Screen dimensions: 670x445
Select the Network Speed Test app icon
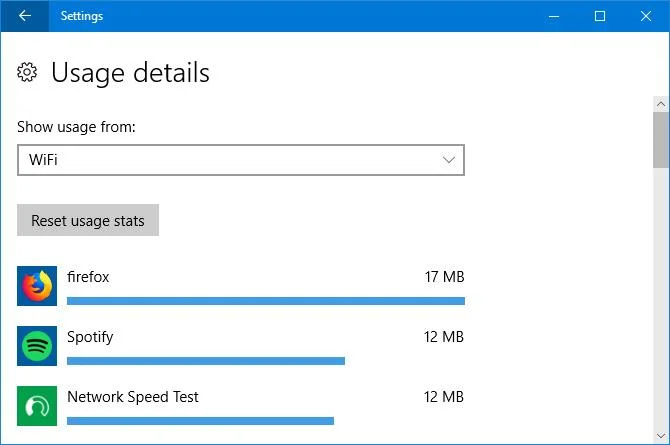point(37,406)
